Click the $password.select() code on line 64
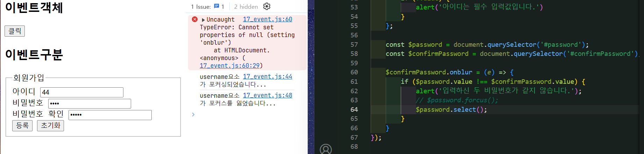Viewport: 644px width, 154px height. (x=451, y=110)
